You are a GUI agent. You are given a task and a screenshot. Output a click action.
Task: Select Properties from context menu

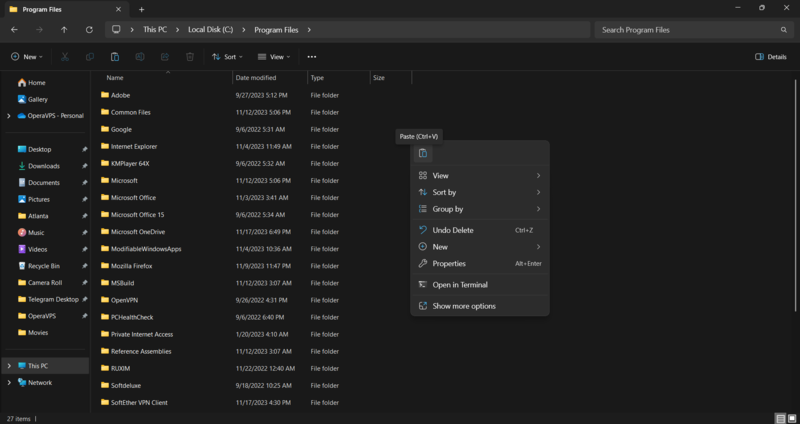coord(449,264)
